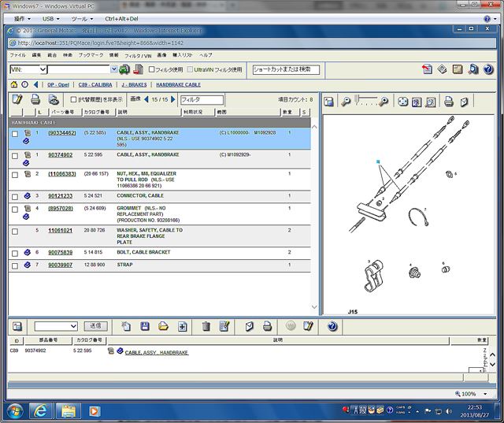
Task: Tick the checkbox for part 11066383
Action: pyautogui.click(x=15, y=175)
